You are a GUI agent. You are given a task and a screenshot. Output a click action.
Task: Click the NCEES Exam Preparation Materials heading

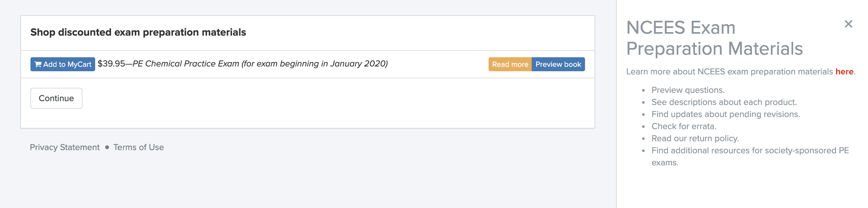(x=714, y=38)
